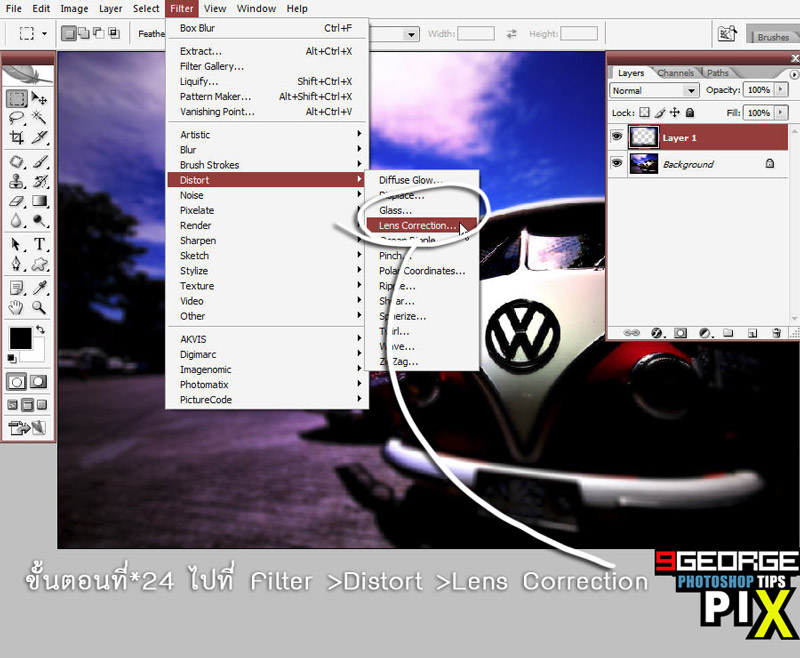Enable Add to selection mode
This screenshot has width=800, height=658.
point(83,34)
